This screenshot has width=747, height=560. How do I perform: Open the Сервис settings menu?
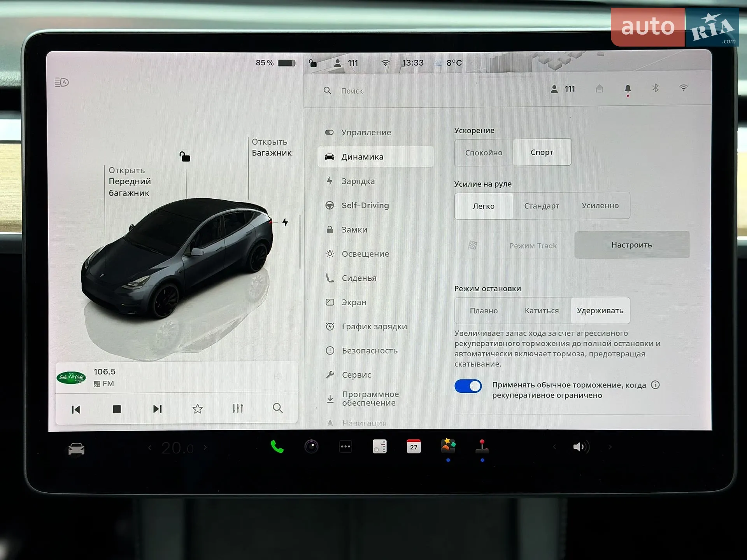coord(375,374)
